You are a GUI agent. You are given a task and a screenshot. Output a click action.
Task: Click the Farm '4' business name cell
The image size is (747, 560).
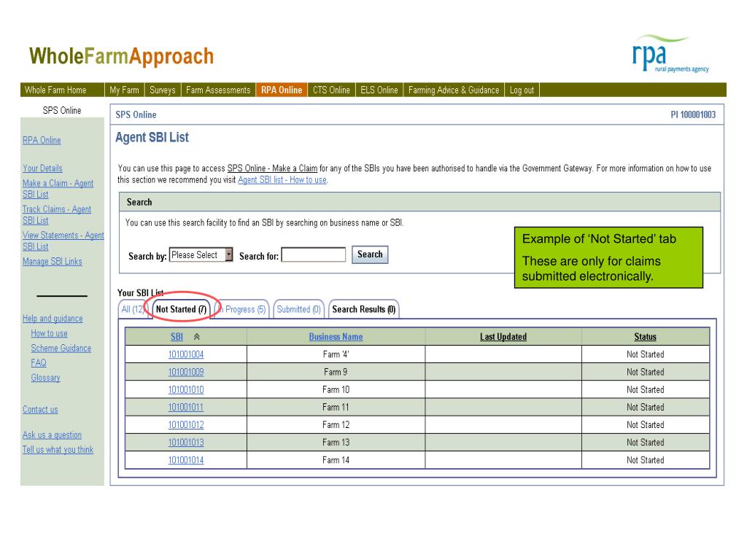tap(336, 354)
